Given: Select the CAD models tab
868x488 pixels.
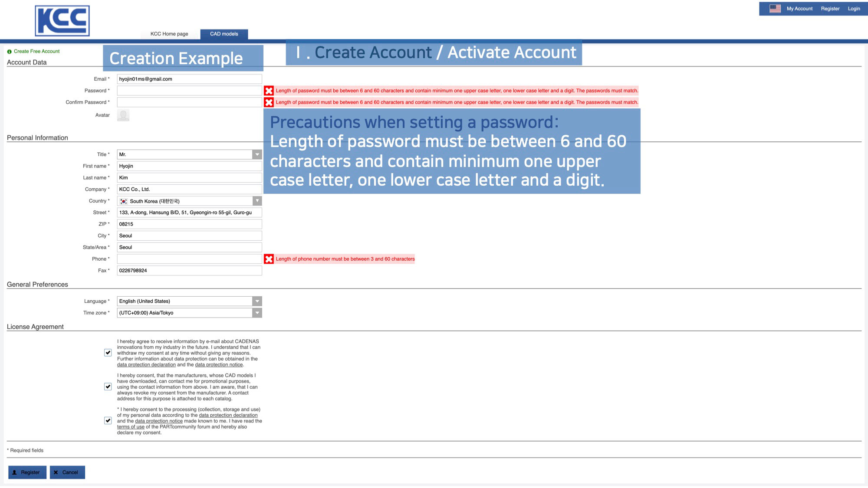Looking at the screenshot, I should point(224,34).
